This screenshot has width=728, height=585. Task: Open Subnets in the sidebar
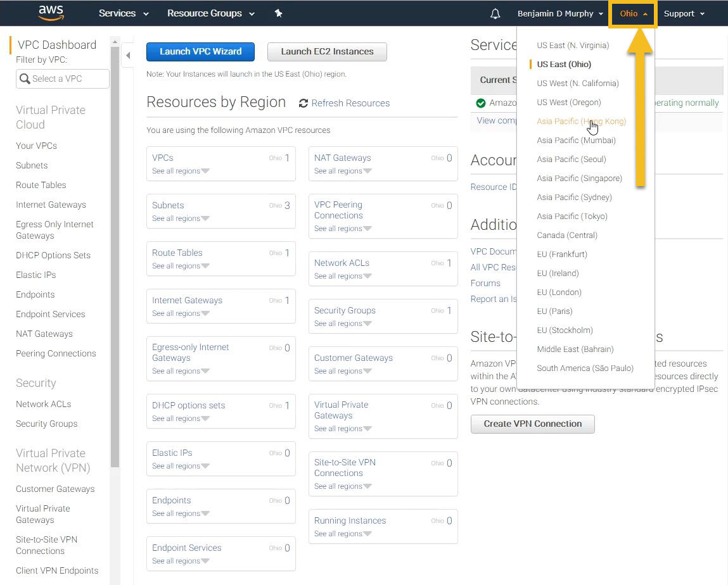32,166
